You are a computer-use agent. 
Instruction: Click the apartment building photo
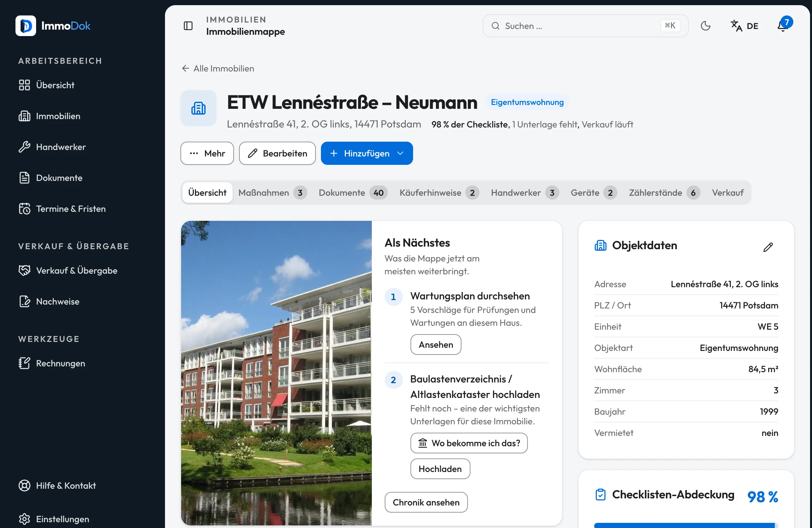click(x=276, y=373)
